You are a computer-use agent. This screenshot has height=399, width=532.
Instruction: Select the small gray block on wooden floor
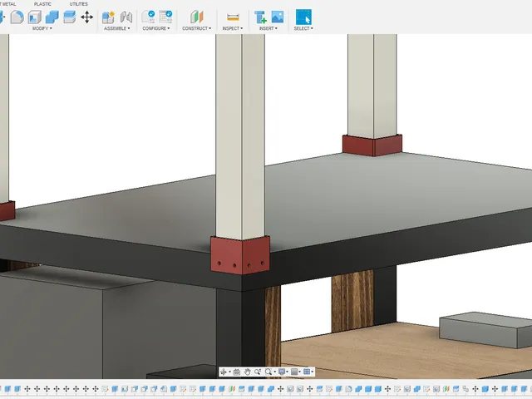click(x=487, y=330)
